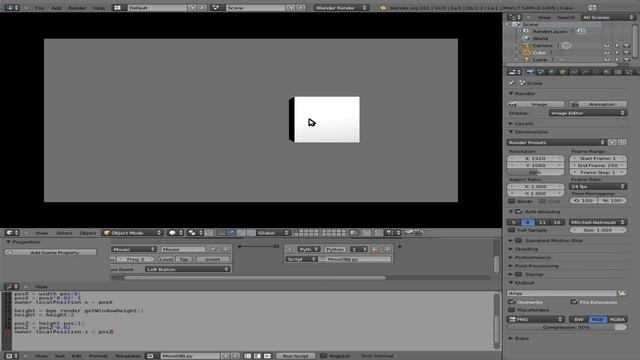The image size is (640, 360).
Task: Open the Object menu in 3D view header
Action: point(87,233)
